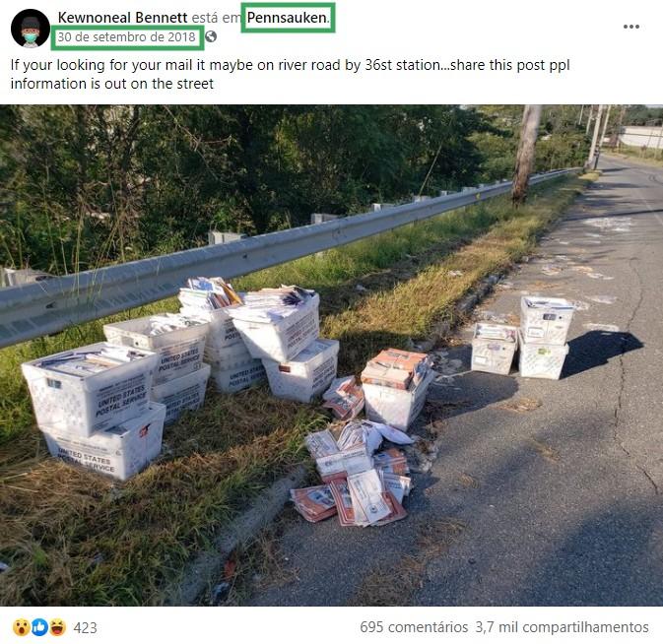Open the three-dot post options menu
This screenshot has height=644, width=663.
630,27
